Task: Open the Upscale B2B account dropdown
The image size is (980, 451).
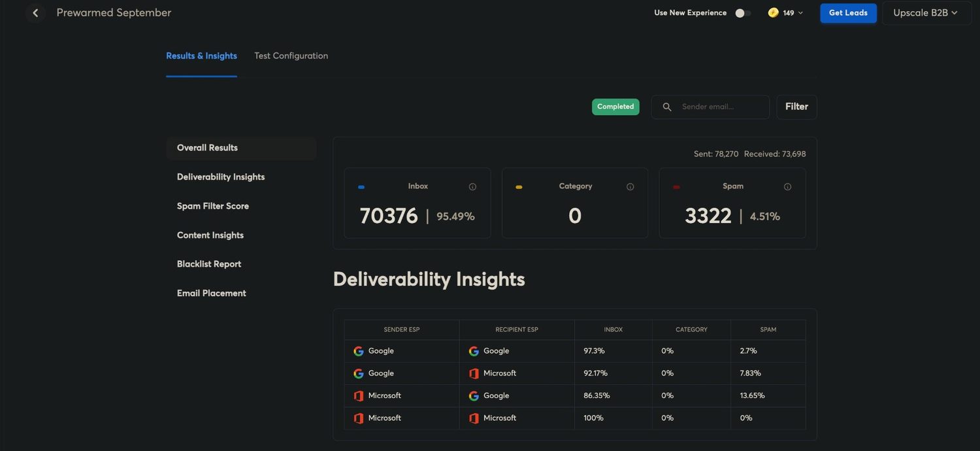Action: pyautogui.click(x=926, y=13)
